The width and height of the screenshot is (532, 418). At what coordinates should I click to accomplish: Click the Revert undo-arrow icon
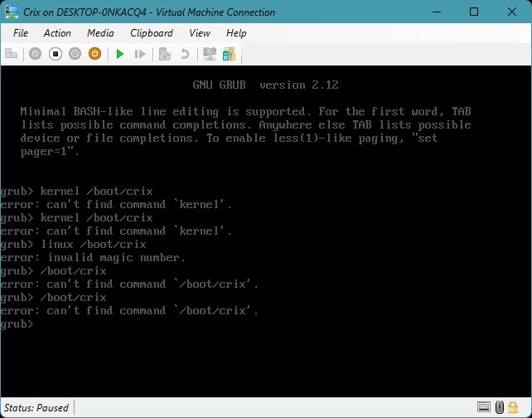pyautogui.click(x=185, y=54)
